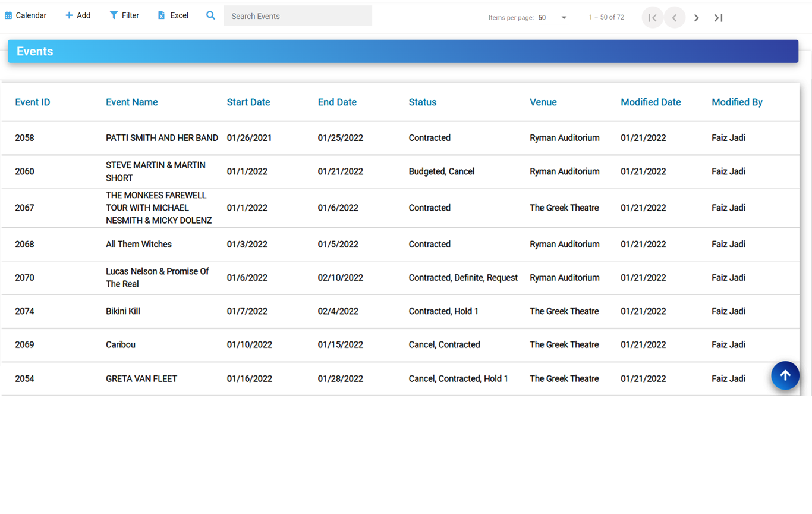The image size is (812, 514).
Task: Sort the table by Start Date
Action: coord(248,102)
